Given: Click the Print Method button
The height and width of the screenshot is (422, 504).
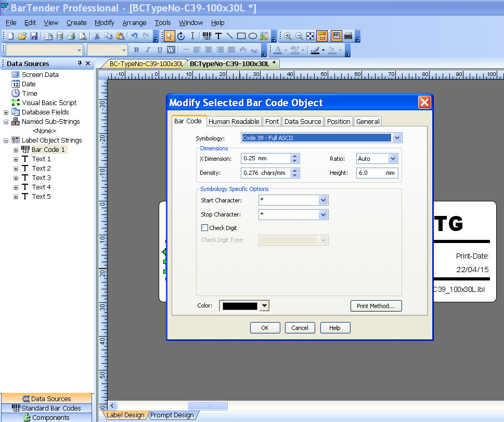Looking at the screenshot, I should (376, 306).
